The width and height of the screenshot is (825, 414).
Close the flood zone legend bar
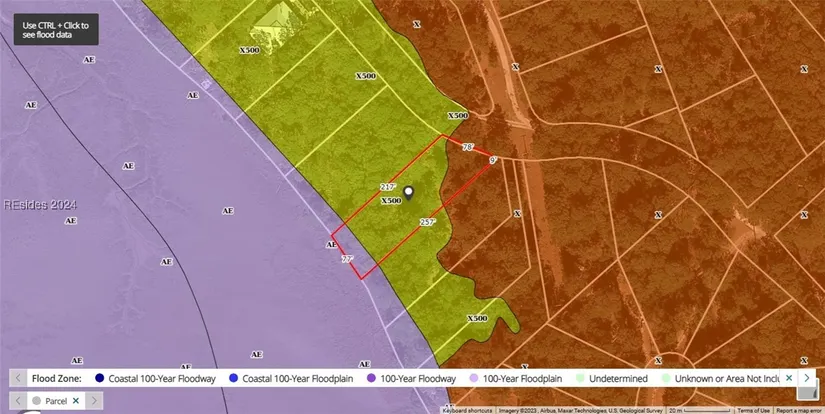click(x=789, y=378)
